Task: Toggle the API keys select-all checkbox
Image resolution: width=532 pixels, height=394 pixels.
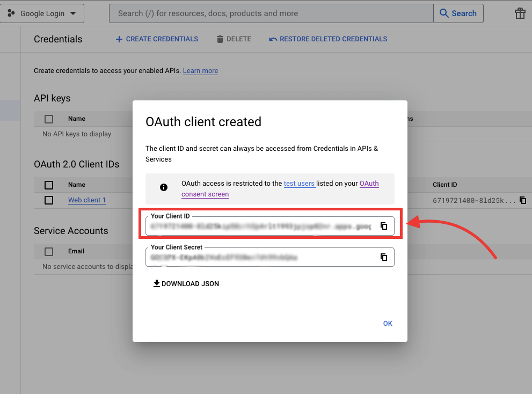Action: pyautogui.click(x=49, y=119)
